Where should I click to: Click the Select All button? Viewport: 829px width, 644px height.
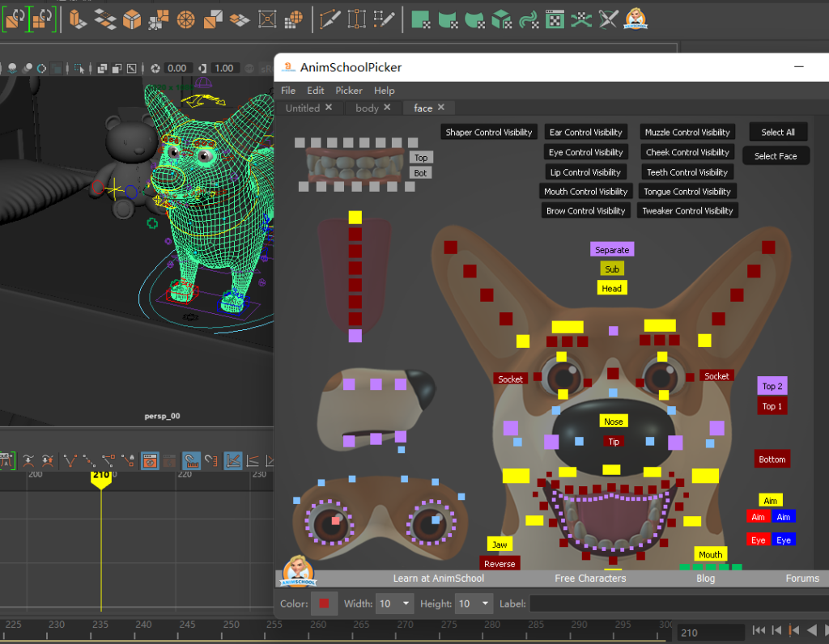click(x=778, y=132)
